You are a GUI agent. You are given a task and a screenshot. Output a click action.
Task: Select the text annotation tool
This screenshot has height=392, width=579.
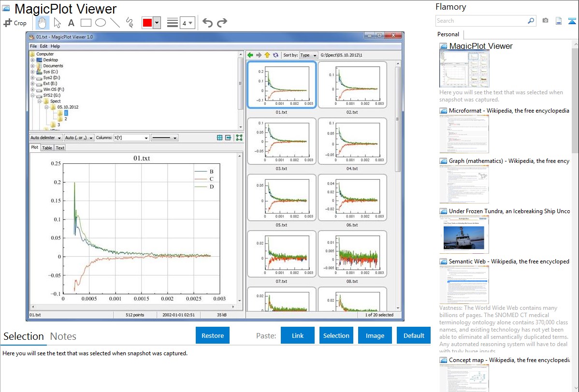point(71,23)
